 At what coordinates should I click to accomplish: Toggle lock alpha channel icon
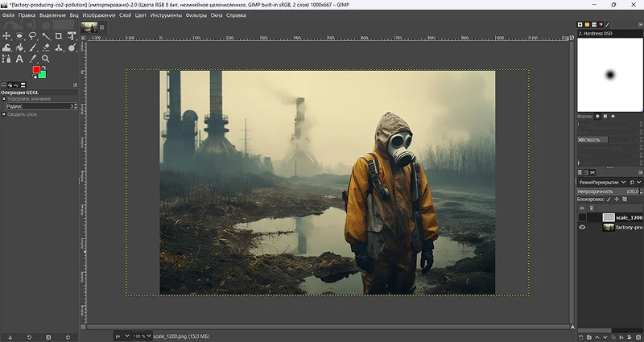625,199
